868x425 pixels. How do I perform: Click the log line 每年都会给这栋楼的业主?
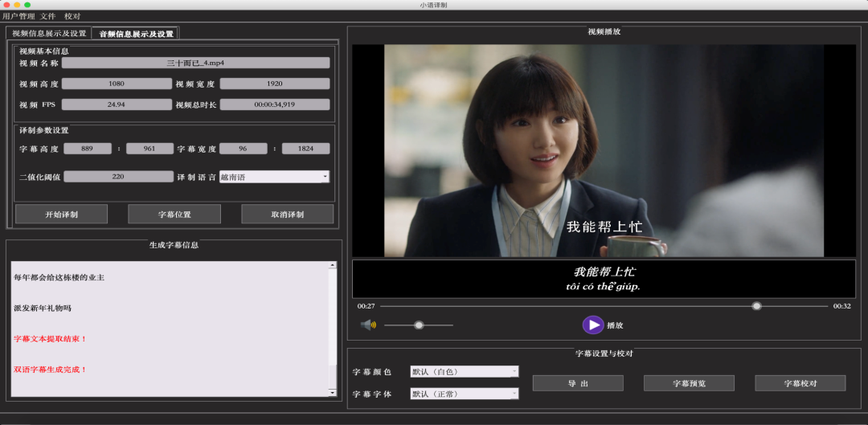[59, 278]
